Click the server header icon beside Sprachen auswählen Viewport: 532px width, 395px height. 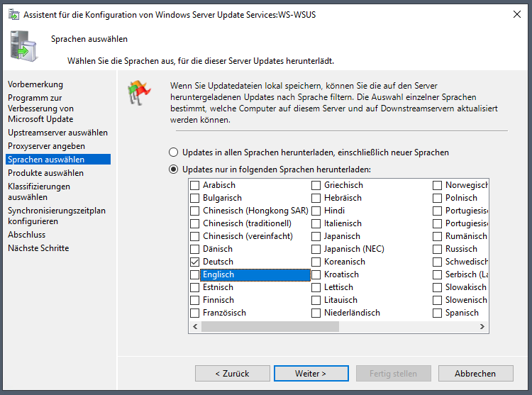point(23,46)
